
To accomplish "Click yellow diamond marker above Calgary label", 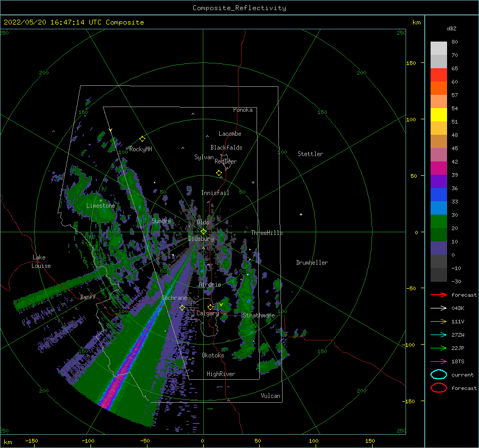I will tap(210, 307).
